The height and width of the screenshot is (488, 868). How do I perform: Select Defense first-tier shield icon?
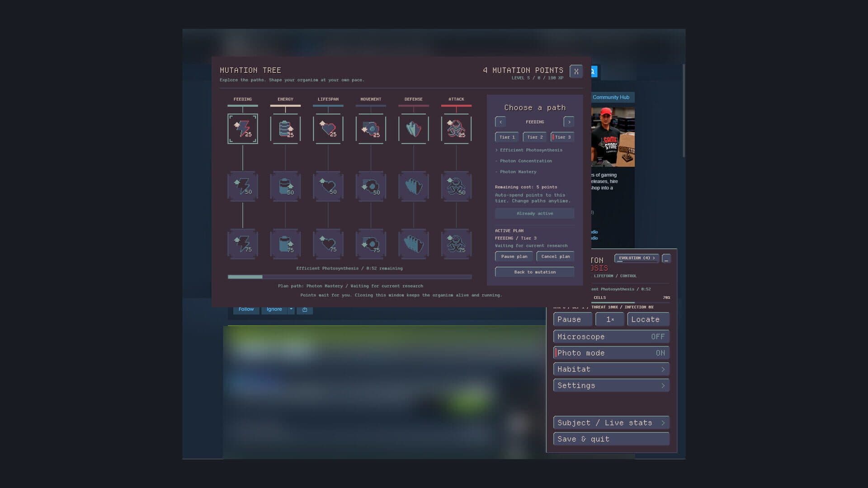(414, 129)
